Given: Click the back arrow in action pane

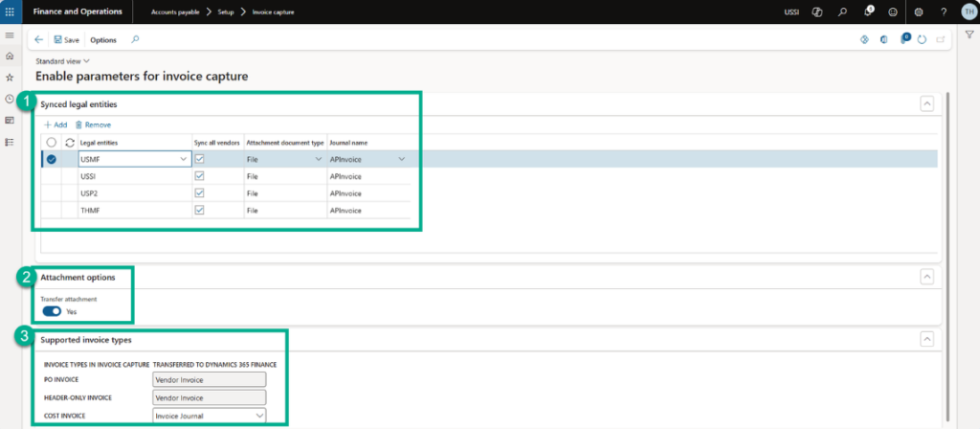Looking at the screenshot, I should pyautogui.click(x=38, y=39).
